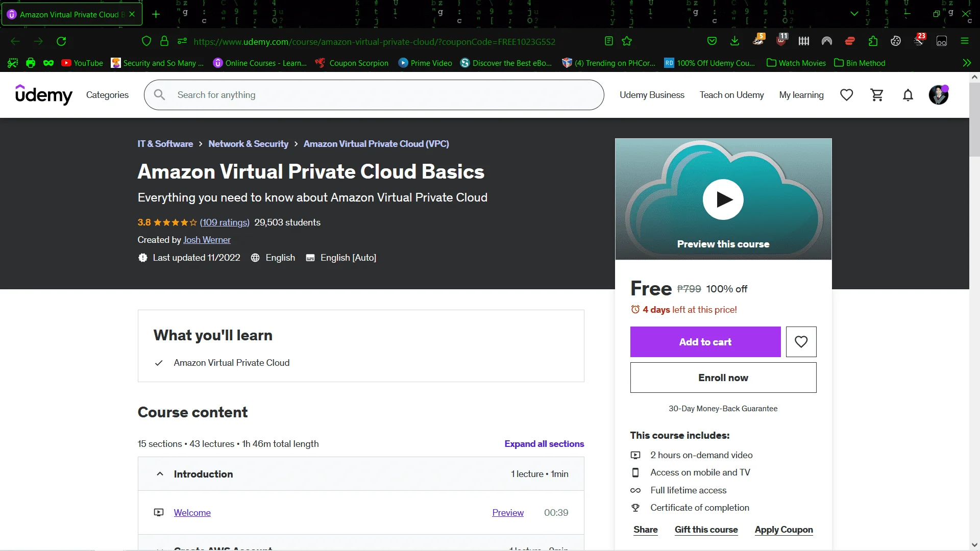
Task: Click the address bar URL
Action: click(x=375, y=42)
